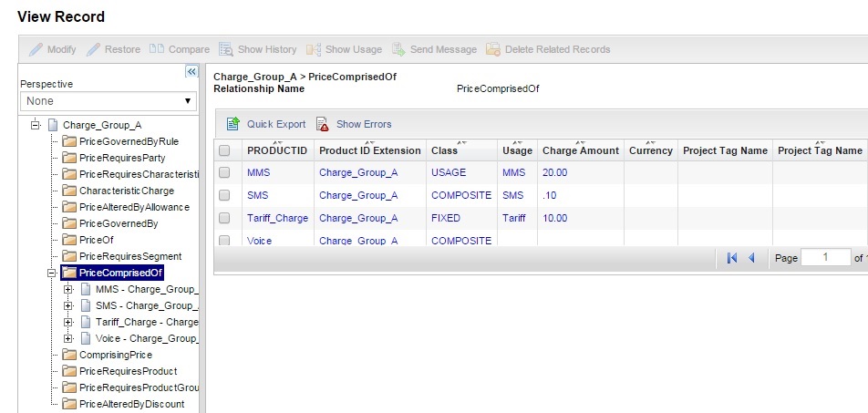The height and width of the screenshot is (413, 868).
Task: Collapse the left panel with the double-arrow icon
Action: pos(191,72)
